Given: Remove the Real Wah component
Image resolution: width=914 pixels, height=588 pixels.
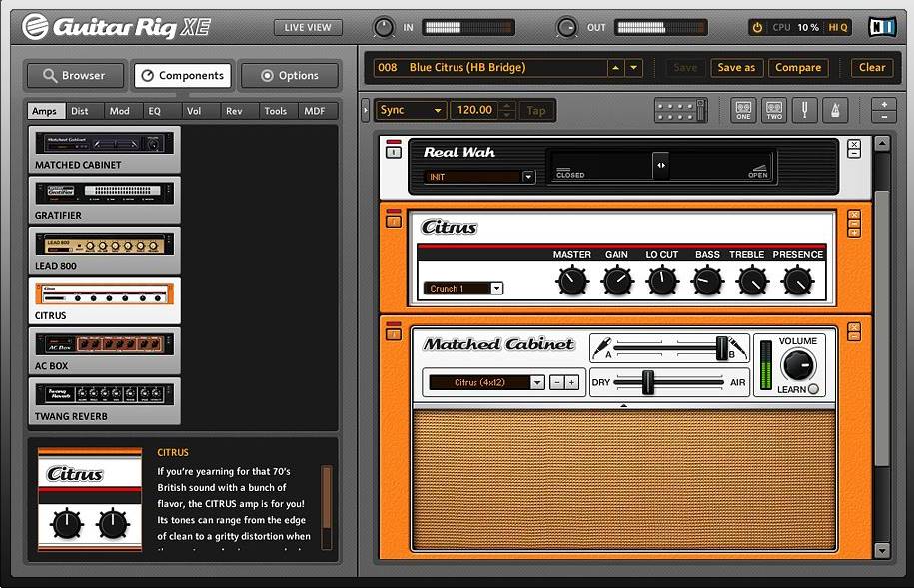Looking at the screenshot, I should click(854, 144).
